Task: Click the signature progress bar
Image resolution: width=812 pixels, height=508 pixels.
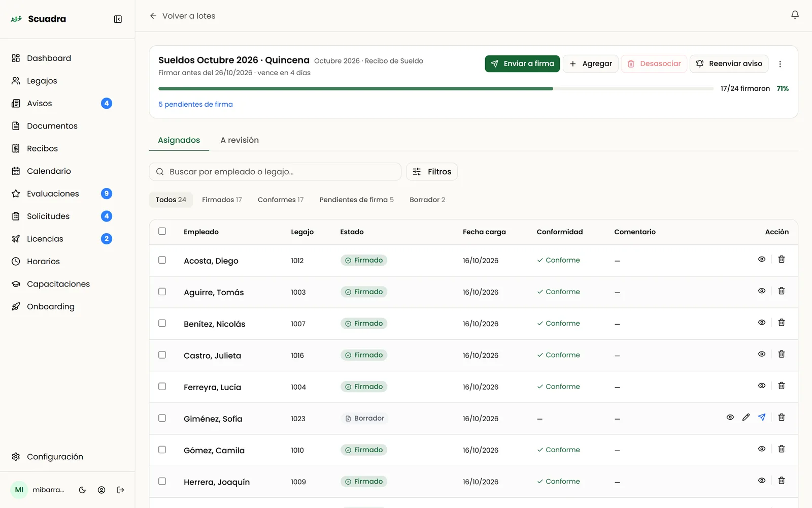Action: (436, 88)
